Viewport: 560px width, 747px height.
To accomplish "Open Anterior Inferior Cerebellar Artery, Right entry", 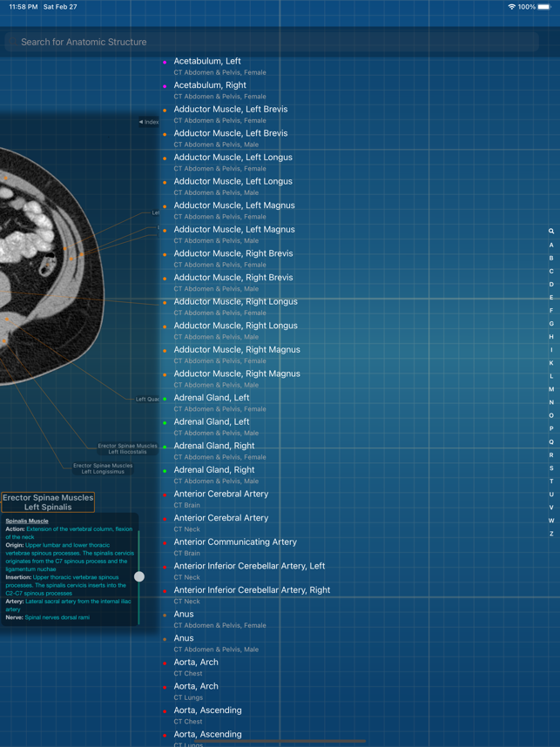I will tap(252, 590).
